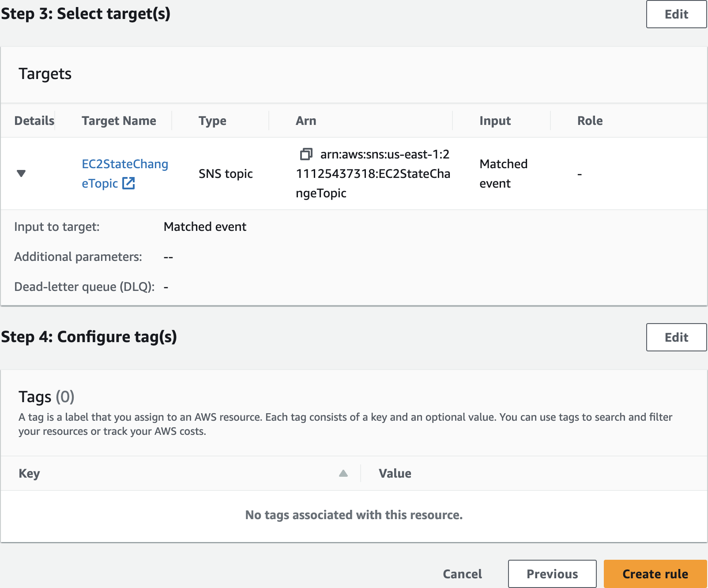This screenshot has height=588, width=708.
Task: Click the Role column header
Action: (x=590, y=121)
